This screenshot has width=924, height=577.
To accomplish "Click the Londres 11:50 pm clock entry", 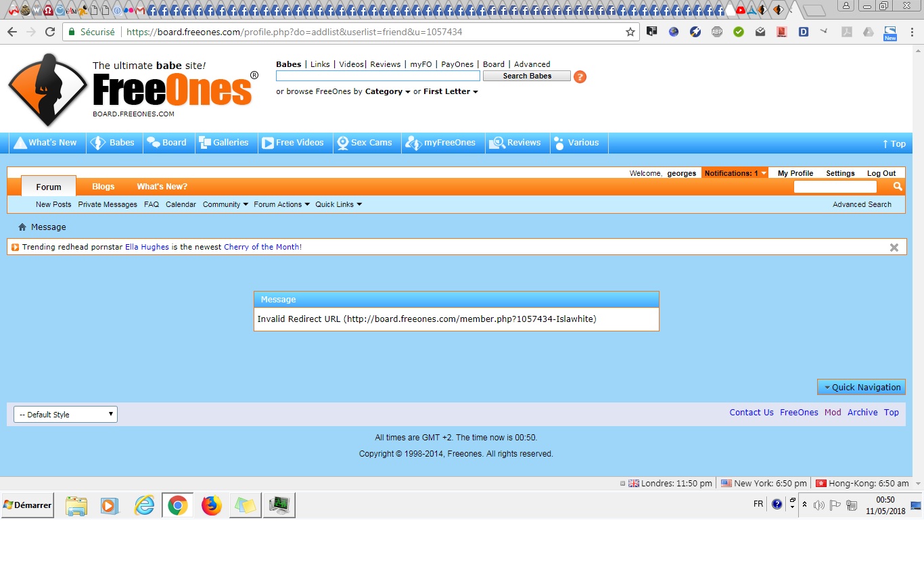I will (x=670, y=484).
